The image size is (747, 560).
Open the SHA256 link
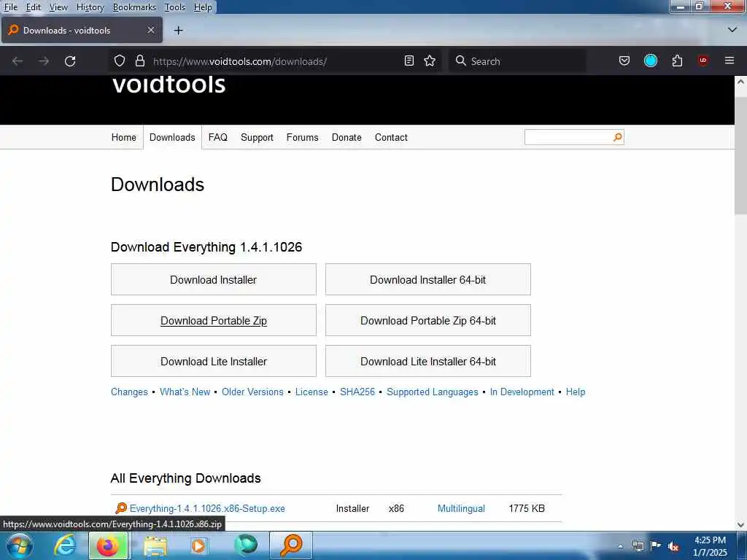357,392
